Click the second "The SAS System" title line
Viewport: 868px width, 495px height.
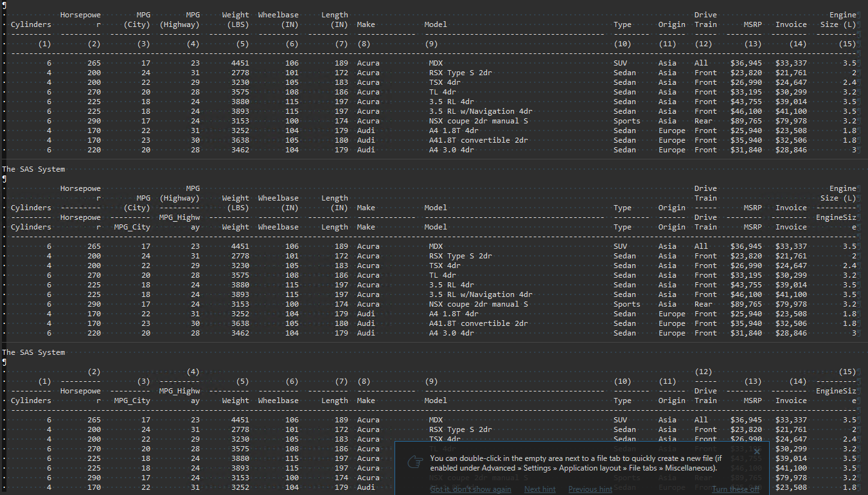click(33, 352)
